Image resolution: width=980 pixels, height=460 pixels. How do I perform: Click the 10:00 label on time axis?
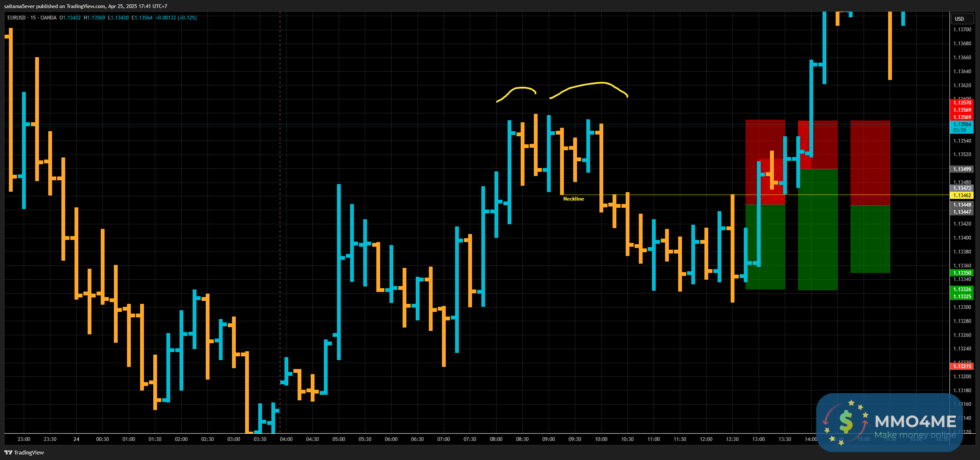click(x=601, y=439)
